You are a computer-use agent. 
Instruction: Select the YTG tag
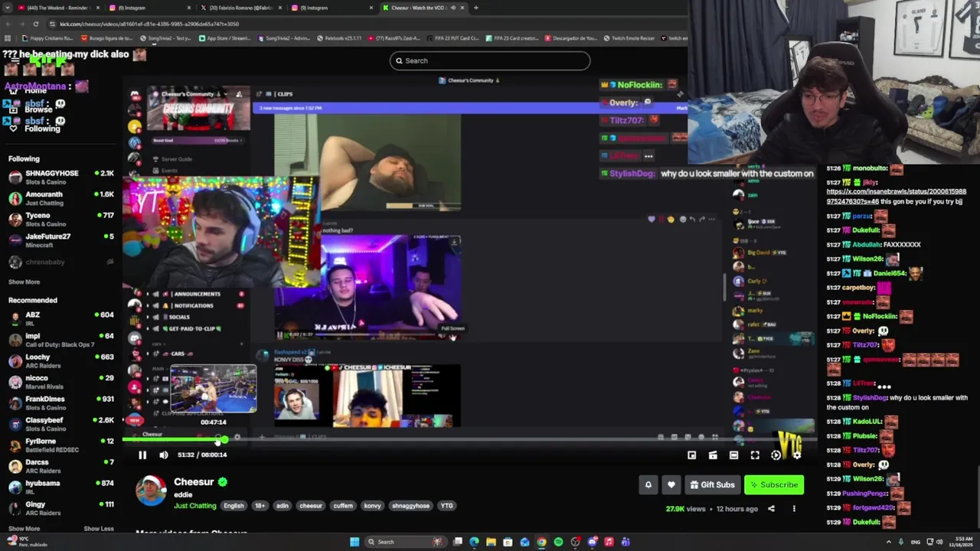[x=446, y=506]
